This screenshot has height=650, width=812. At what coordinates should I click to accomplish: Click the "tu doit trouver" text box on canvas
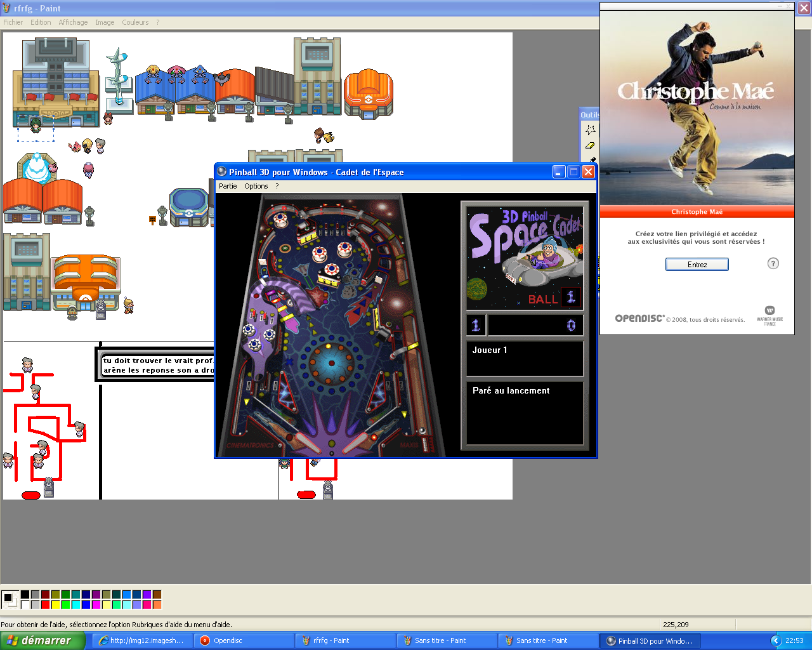click(155, 365)
